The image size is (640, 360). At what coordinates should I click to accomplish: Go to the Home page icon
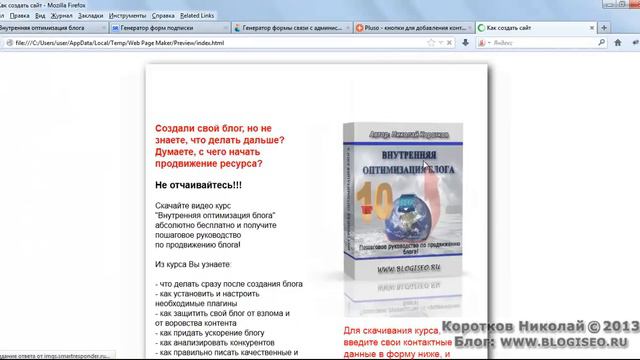tap(618, 42)
